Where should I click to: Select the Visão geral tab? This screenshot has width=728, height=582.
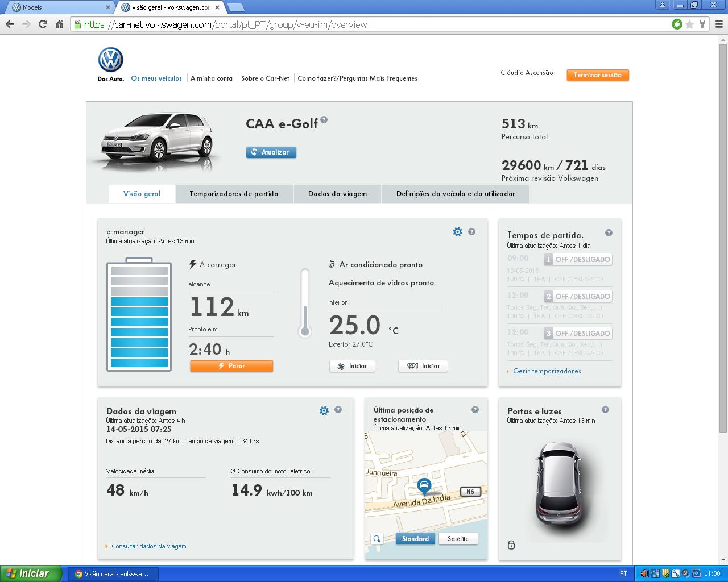(x=142, y=194)
